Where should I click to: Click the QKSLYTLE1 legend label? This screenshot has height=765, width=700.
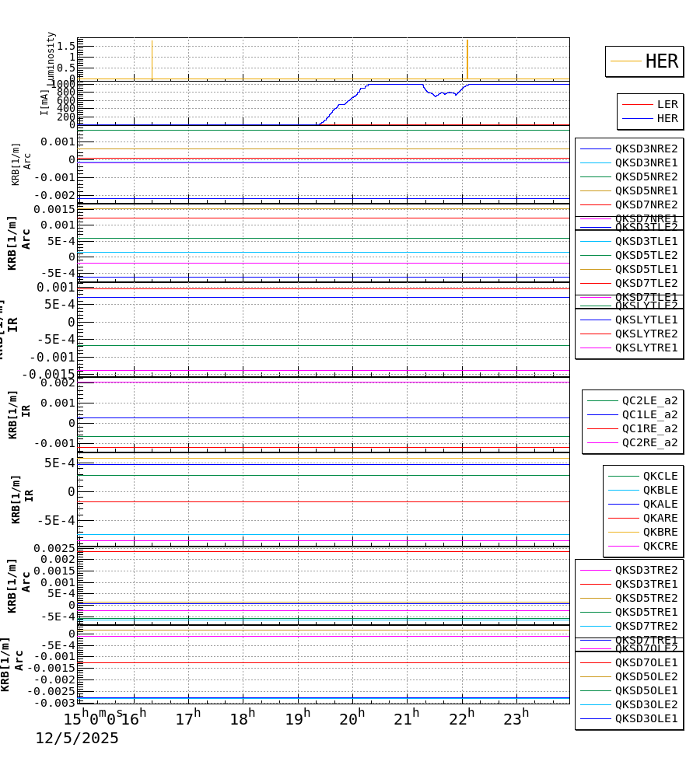(646, 319)
